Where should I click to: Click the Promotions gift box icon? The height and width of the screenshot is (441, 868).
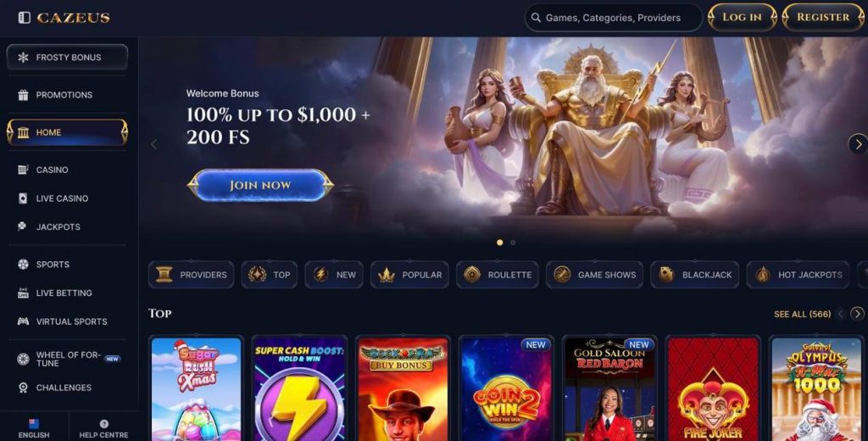[x=23, y=95]
